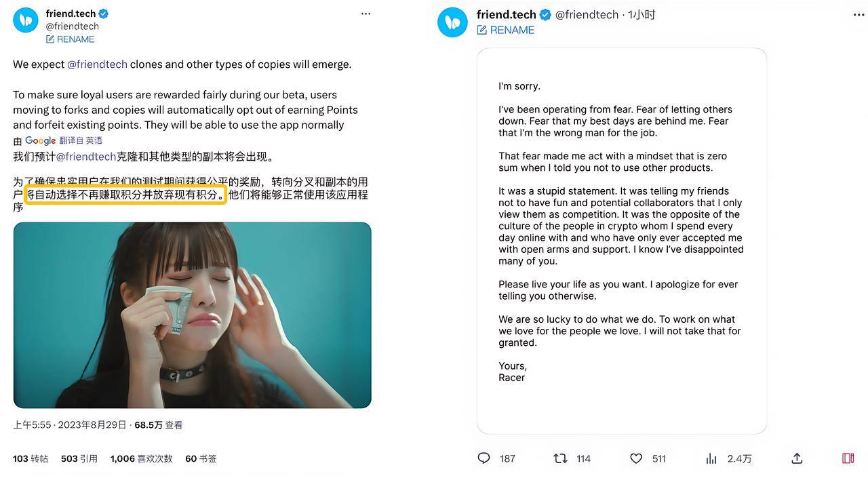Viewport: 868px width, 478px height.
Task: Open view analytics icon showing 2.4万
Action: click(x=711, y=458)
